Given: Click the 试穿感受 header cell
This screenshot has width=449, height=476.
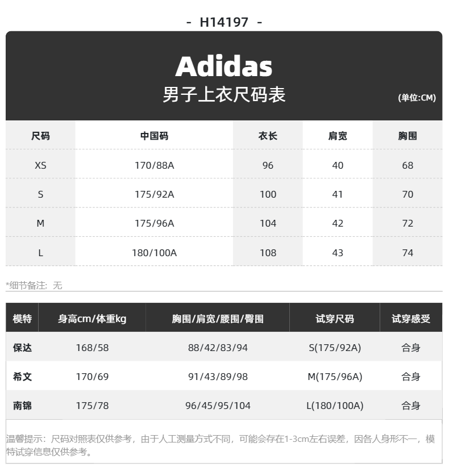Looking at the screenshot, I should 411,319.
